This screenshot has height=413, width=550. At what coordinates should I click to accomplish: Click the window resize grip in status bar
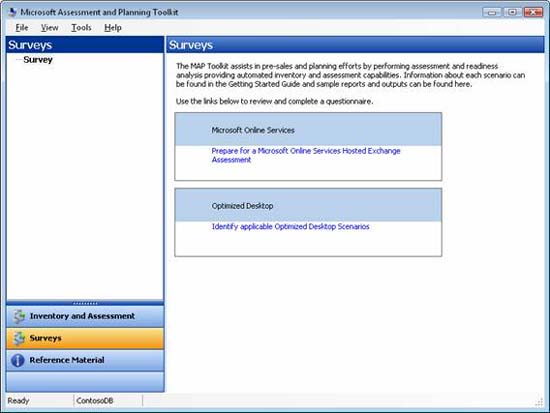point(539,403)
